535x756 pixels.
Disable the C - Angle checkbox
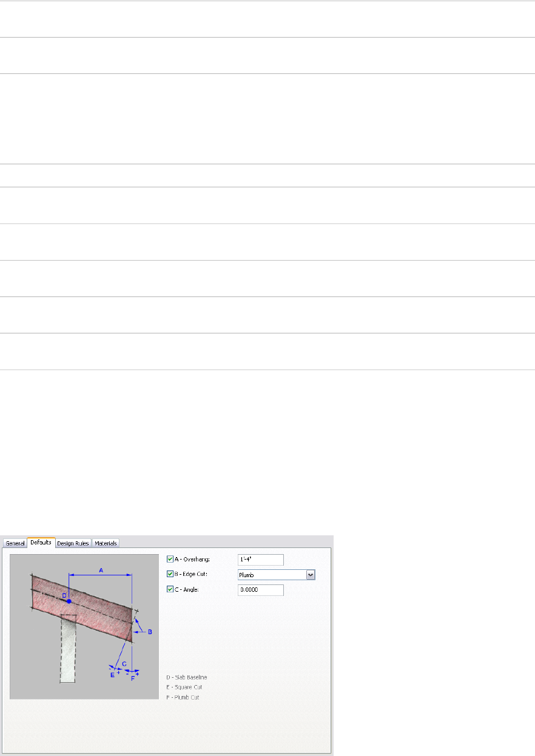[170, 589]
